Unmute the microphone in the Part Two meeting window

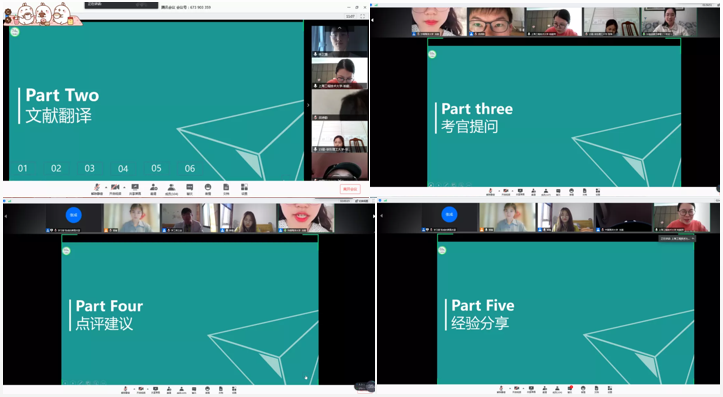[x=97, y=187]
